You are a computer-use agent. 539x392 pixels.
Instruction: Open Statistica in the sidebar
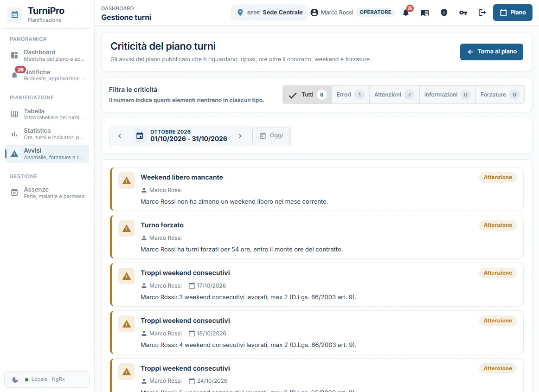coord(47,134)
